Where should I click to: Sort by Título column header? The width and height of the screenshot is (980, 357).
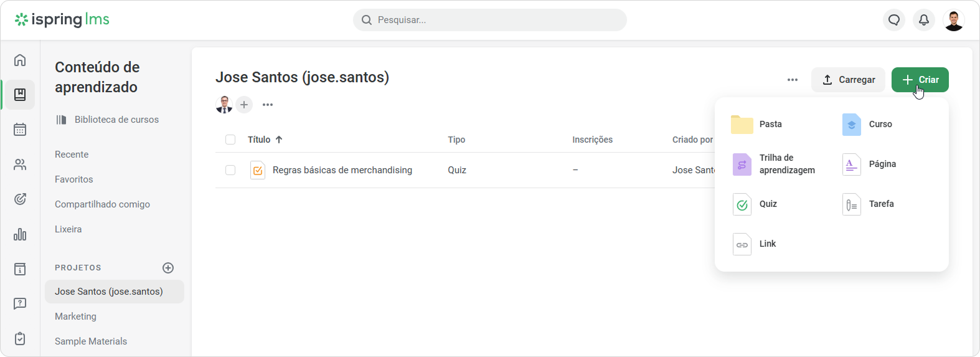[259, 140]
